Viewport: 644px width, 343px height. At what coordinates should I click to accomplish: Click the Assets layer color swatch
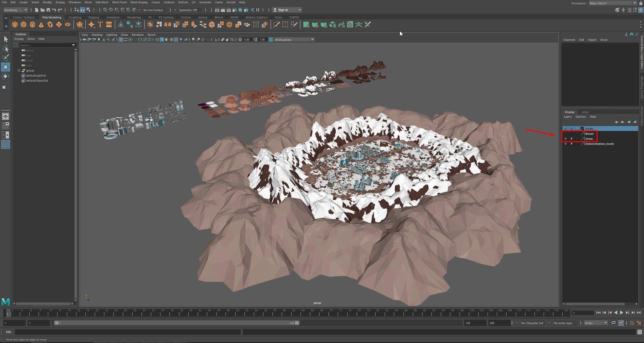click(x=582, y=129)
